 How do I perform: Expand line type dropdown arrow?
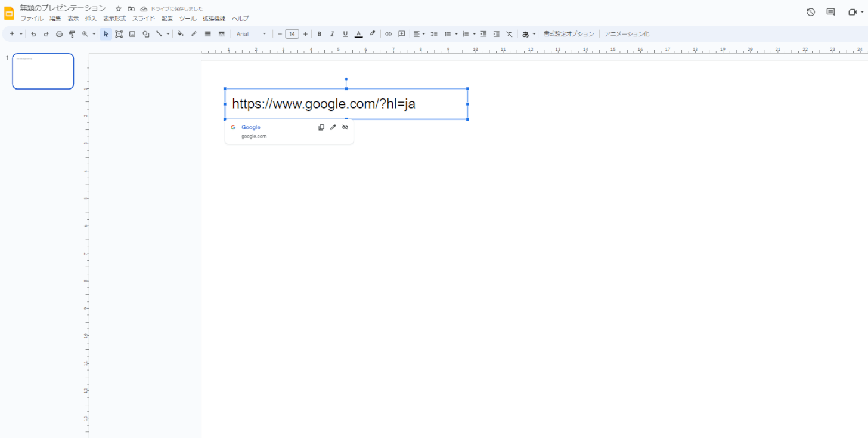168,34
